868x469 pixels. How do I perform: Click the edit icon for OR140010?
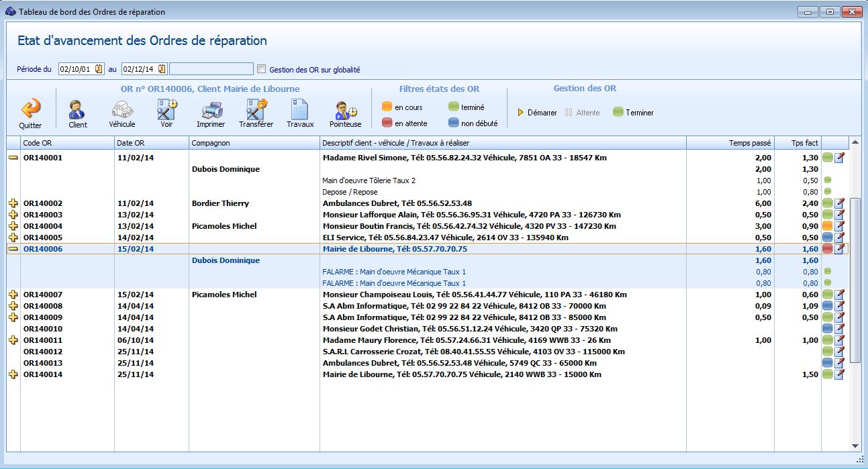click(839, 329)
